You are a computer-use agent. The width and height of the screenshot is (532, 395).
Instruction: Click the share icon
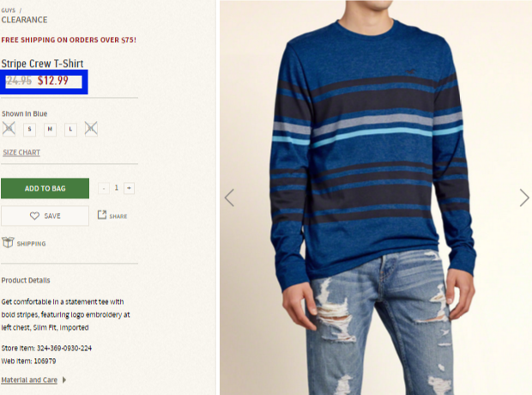[x=102, y=215]
